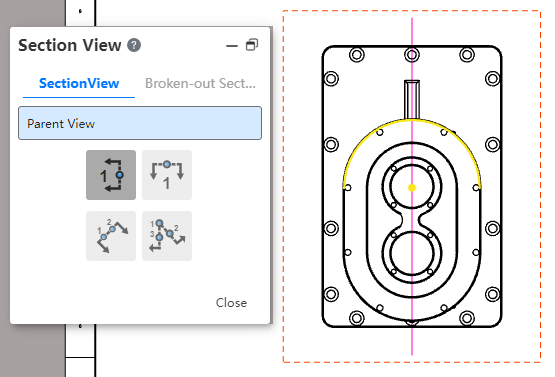The height and width of the screenshot is (377, 555).
Task: Pick the two-point aligned section icon
Action: point(111,236)
